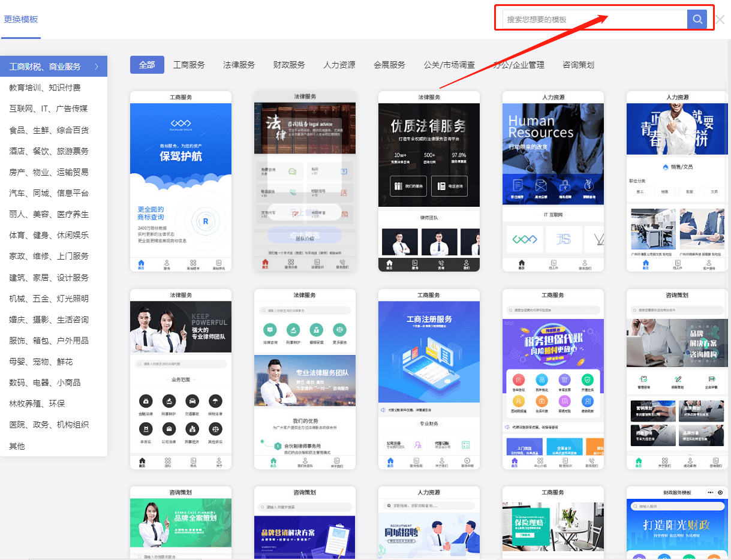Screen dimensions: 731x560
Task: Close the 更换模板 dialog with the X
Action: click(720, 19)
